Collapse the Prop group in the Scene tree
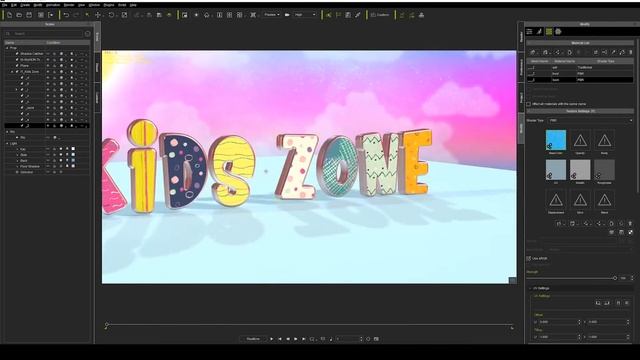Viewport: 640px width, 360px height. pos(7,48)
